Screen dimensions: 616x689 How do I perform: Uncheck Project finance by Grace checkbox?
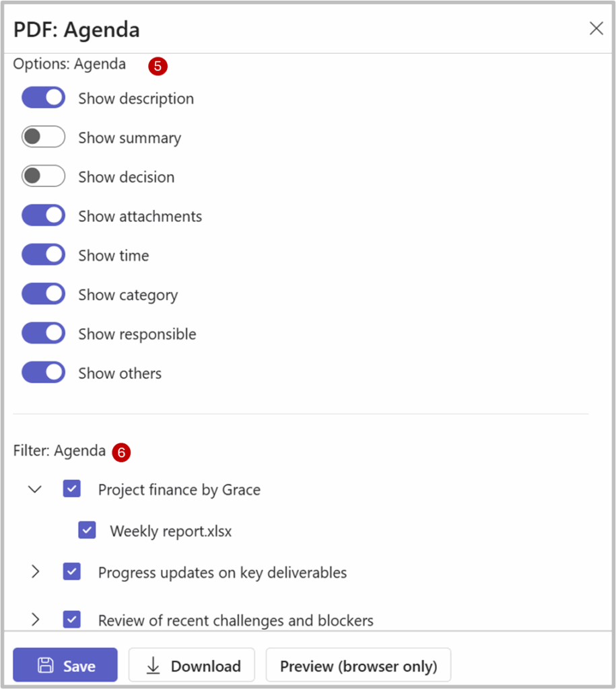point(72,489)
